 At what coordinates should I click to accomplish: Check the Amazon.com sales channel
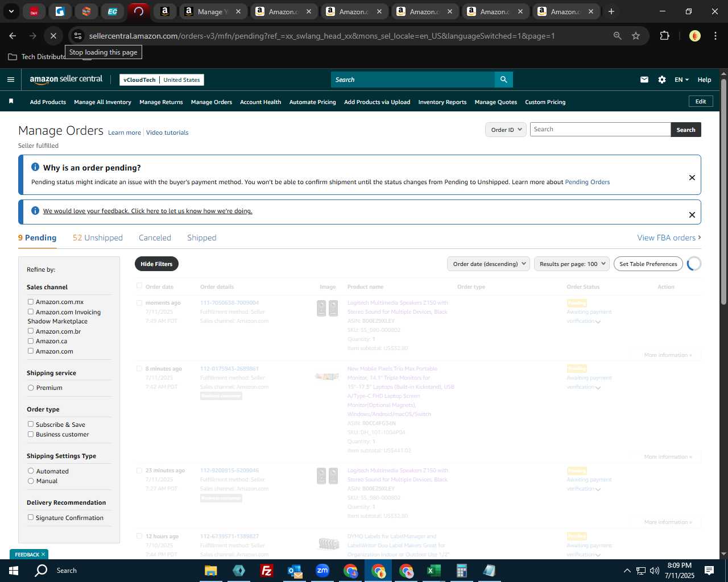31,351
